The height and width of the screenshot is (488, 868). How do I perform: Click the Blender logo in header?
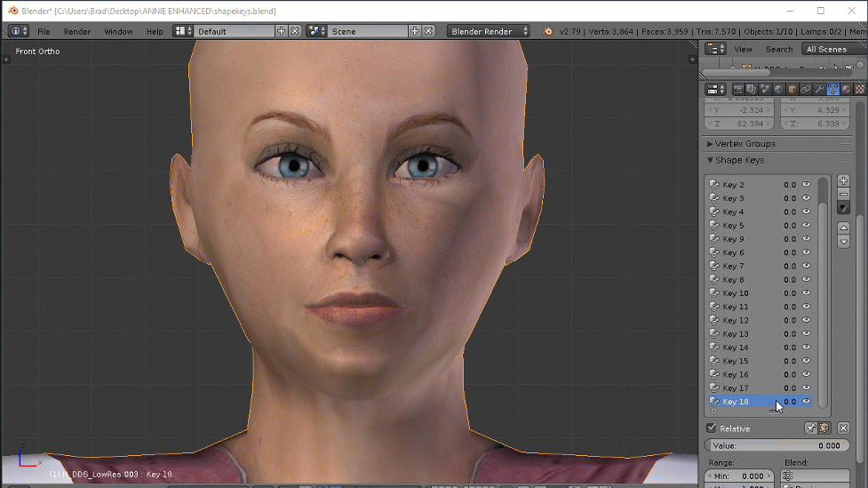(x=547, y=32)
